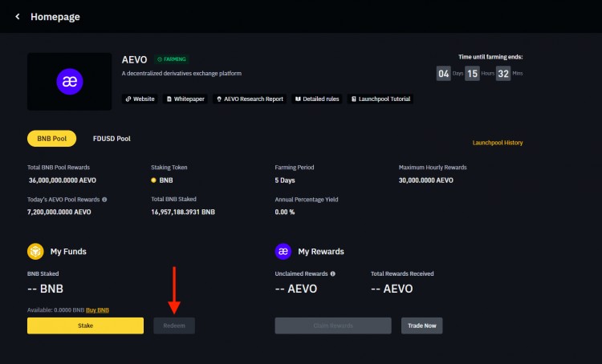Click info icon beside Today's AEVO Pool Rewards
This screenshot has width=602, height=364.
104,200
